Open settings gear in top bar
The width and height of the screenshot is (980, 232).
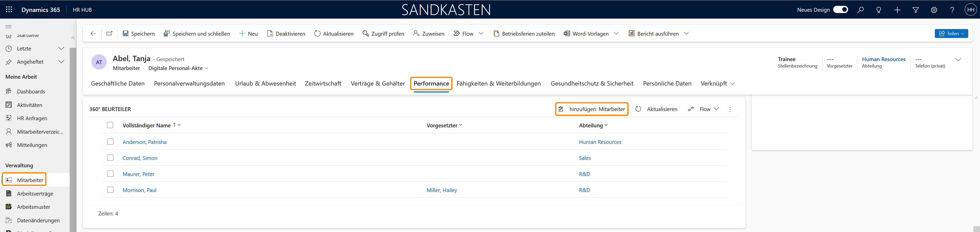tap(934, 10)
